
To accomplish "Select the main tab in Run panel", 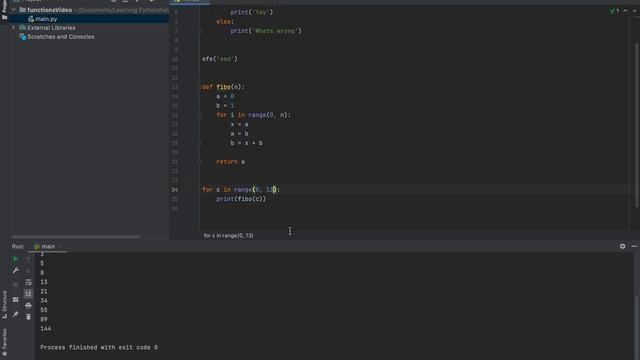I will 45,247.
